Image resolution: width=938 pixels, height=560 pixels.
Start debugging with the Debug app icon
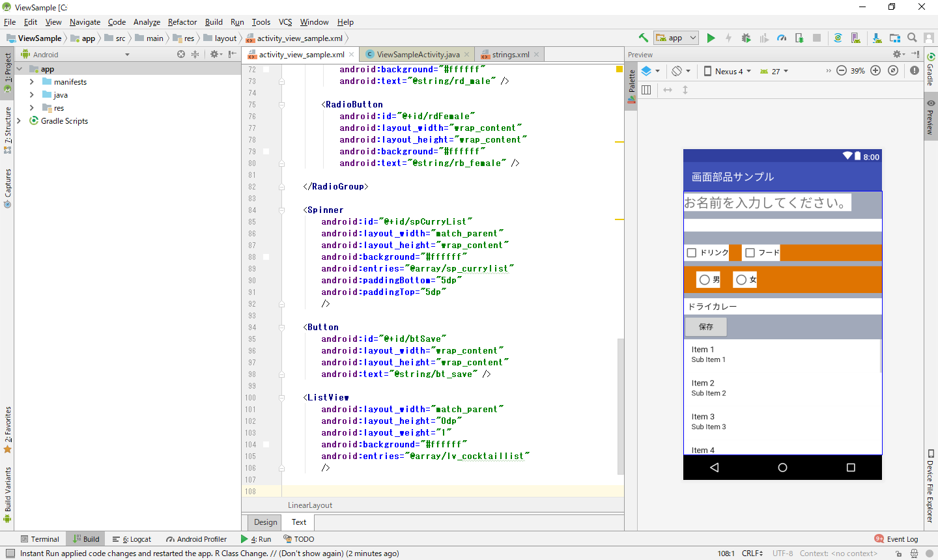[x=746, y=38]
